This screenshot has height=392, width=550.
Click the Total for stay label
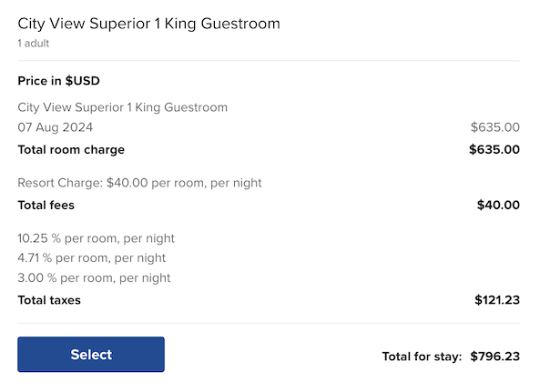[422, 357]
